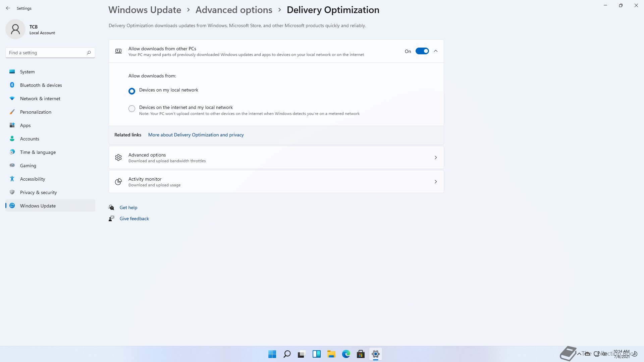
Task: Open System settings category
Action: 50,71
